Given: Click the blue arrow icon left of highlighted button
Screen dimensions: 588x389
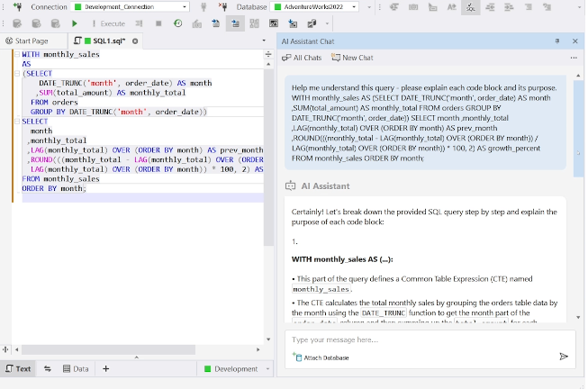Looking at the screenshot, I should (216, 23).
